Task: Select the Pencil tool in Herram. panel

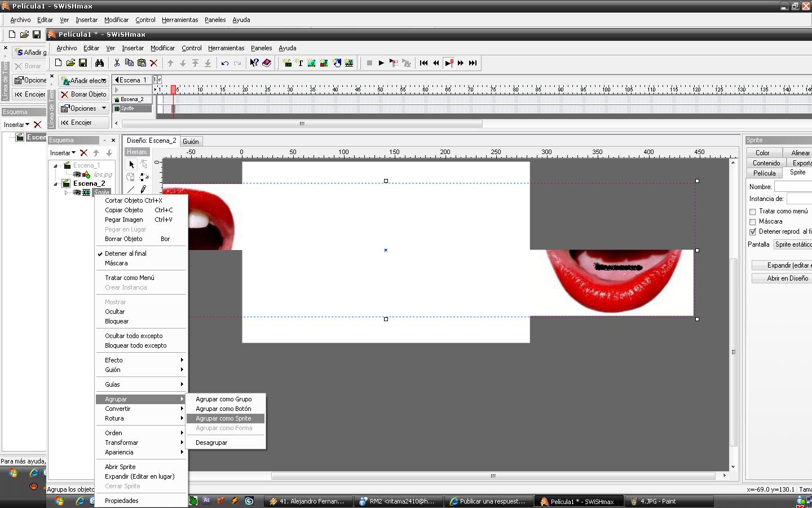Action: (x=143, y=190)
